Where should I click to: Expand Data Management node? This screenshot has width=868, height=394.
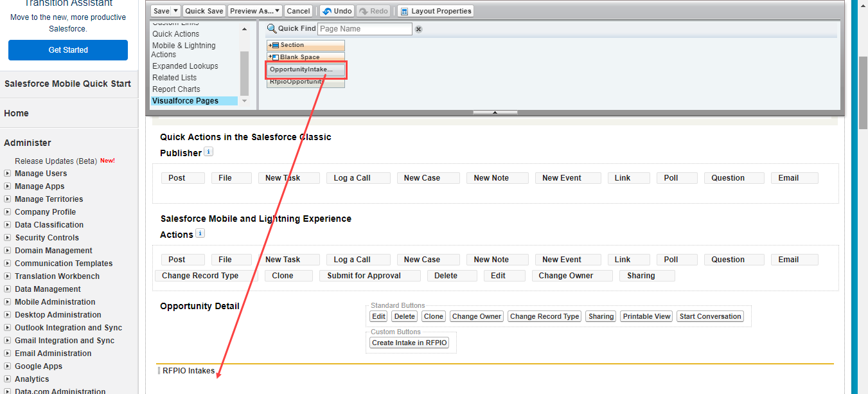[x=7, y=289]
